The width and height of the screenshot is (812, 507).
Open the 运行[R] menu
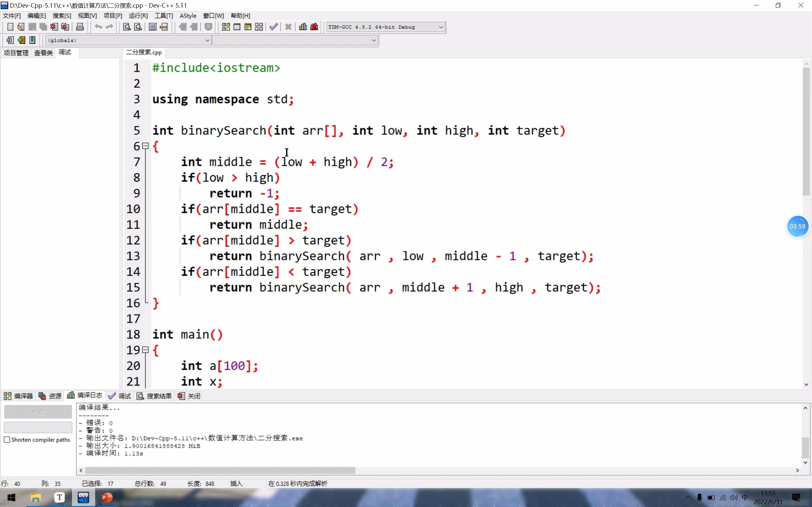click(138, 16)
